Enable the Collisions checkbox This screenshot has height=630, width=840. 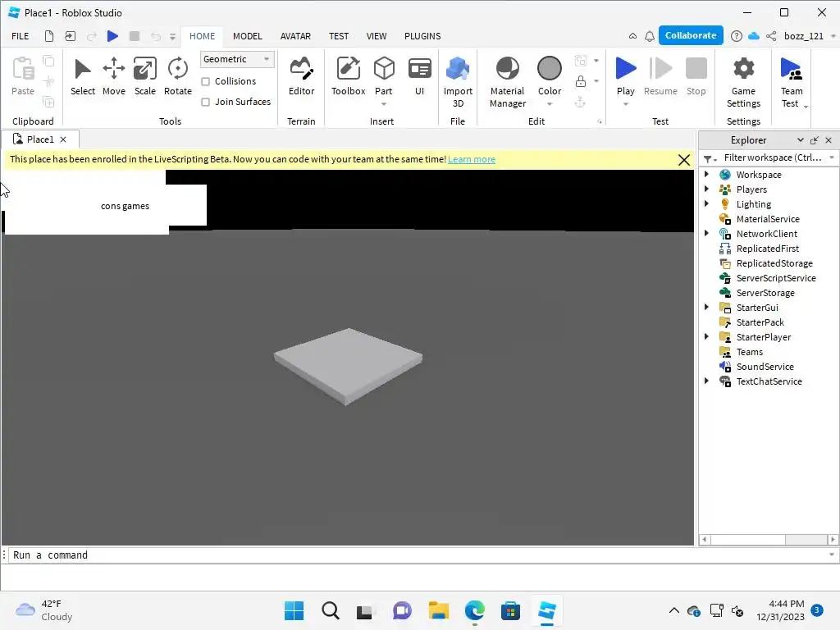click(x=205, y=81)
